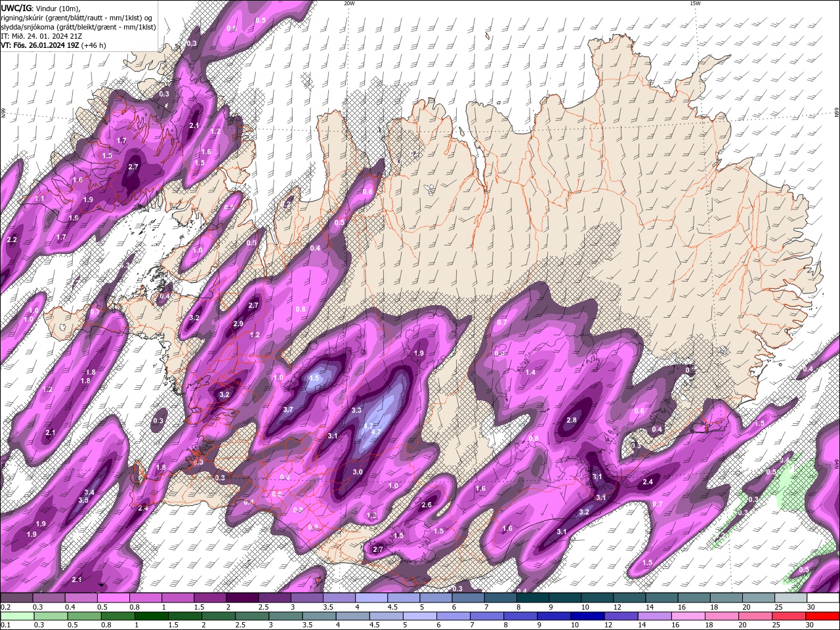Click the 'rigning/skúrir' legend description line
Image resolution: width=840 pixels, height=630 pixels.
click(77, 18)
